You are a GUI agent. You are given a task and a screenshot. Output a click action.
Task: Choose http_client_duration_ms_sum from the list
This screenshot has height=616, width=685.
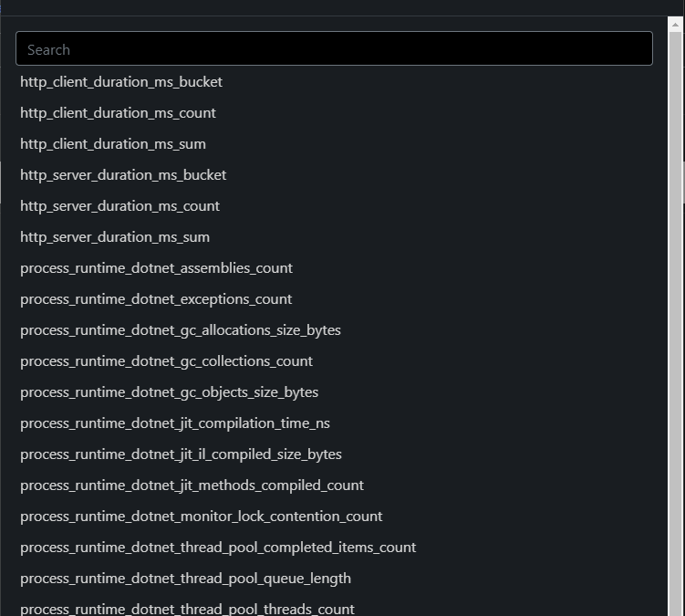(x=113, y=144)
